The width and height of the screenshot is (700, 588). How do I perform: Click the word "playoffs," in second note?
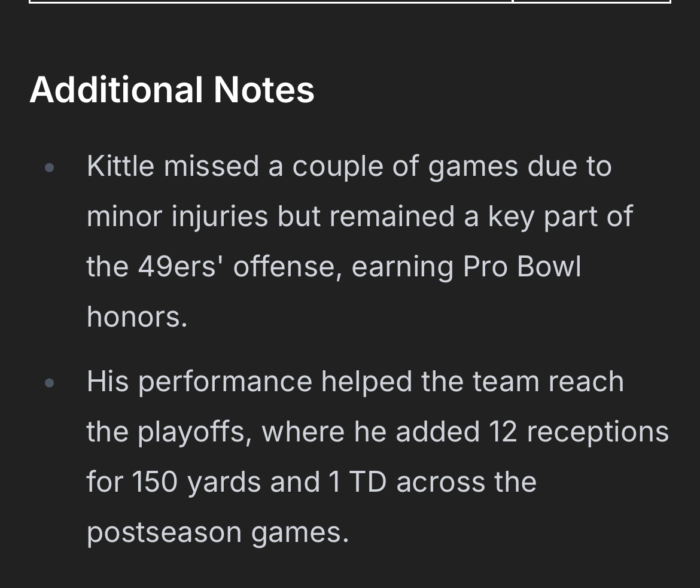click(x=194, y=432)
